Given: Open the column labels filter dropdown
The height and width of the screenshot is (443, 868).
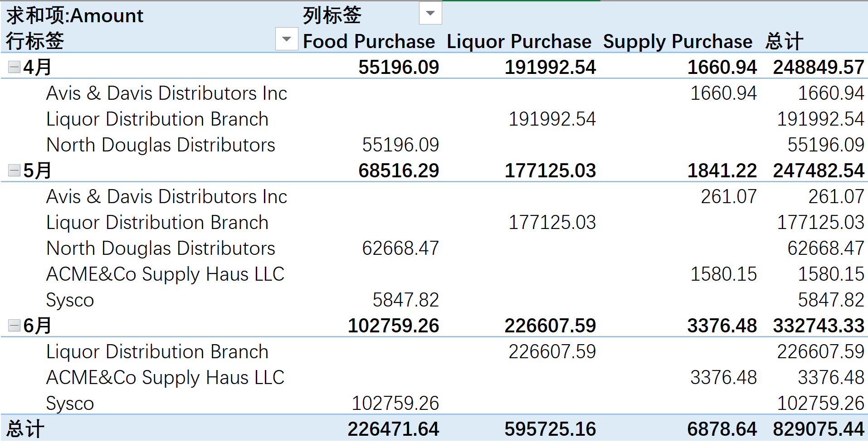Looking at the screenshot, I should click(430, 13).
